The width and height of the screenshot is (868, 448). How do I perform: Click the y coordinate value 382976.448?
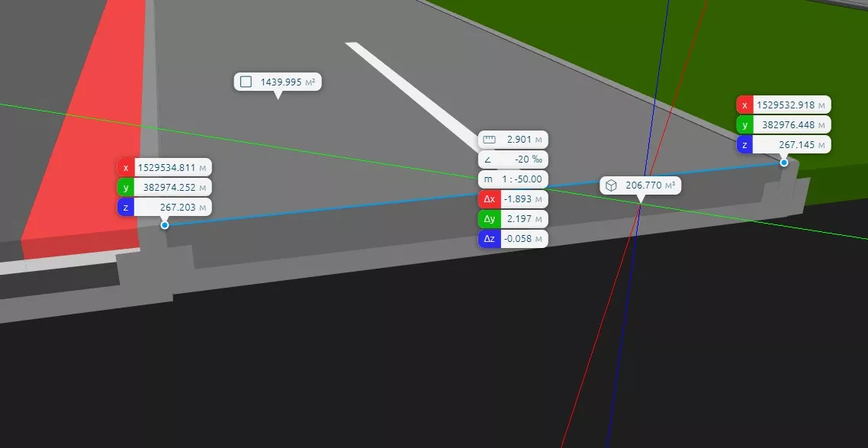point(789,124)
